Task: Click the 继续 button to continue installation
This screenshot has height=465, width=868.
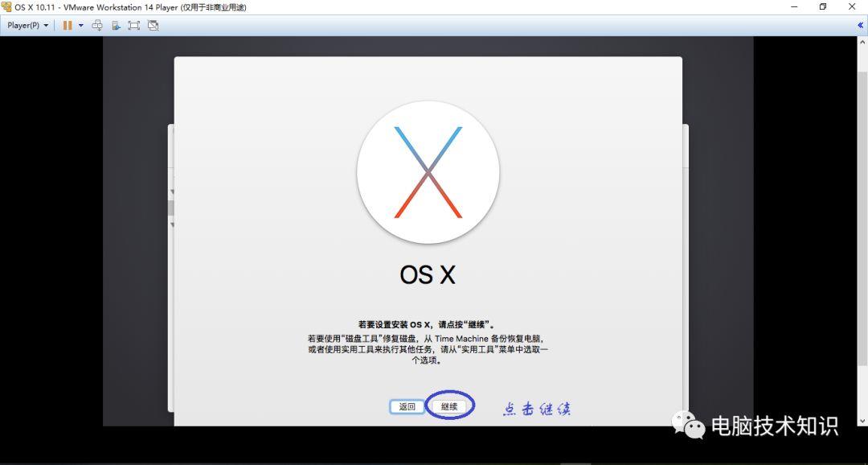Action: (449, 406)
